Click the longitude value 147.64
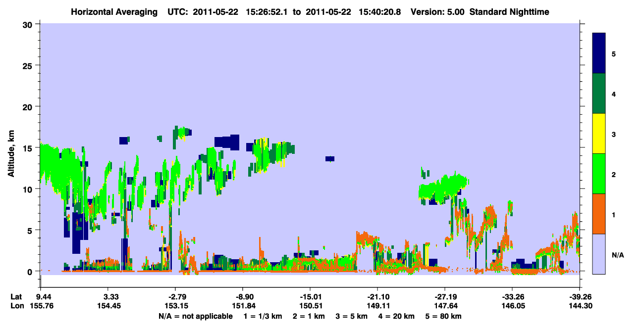The height and width of the screenshot is (330, 644). point(446,306)
